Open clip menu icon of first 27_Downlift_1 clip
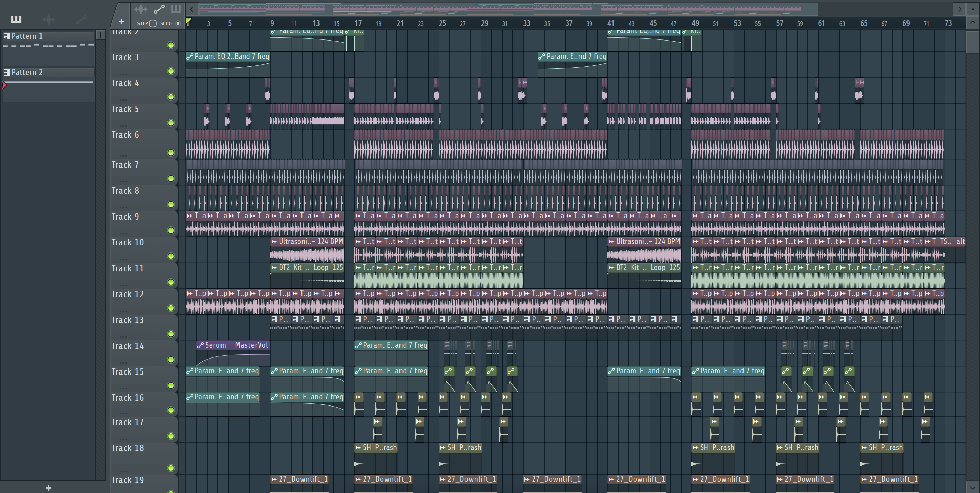980x493 pixels. tap(274, 479)
